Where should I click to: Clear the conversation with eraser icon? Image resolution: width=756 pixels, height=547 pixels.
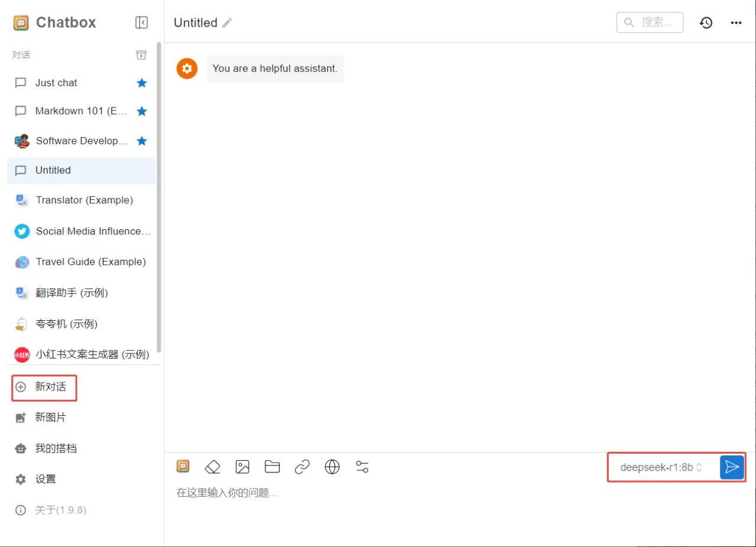pos(212,467)
